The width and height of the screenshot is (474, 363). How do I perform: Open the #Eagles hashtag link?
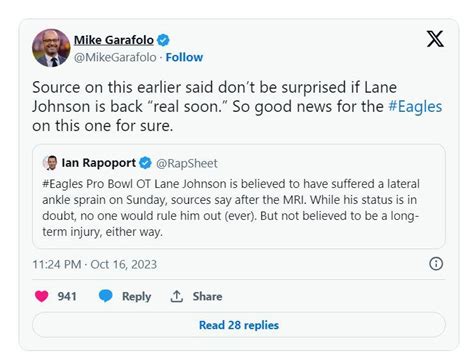pos(415,107)
